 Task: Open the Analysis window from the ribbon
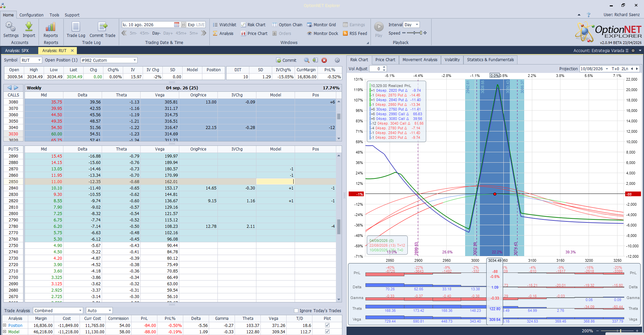223,33
